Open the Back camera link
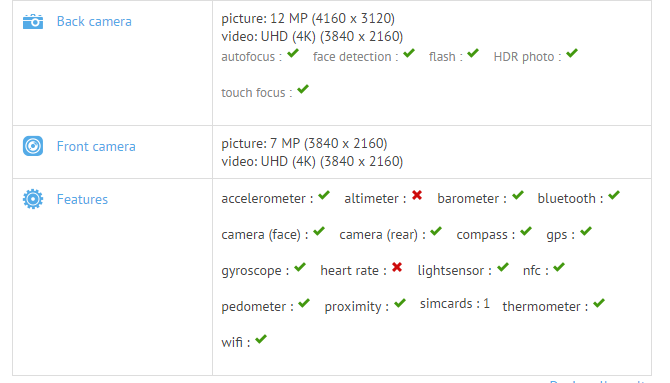The height and width of the screenshot is (383, 670). (x=94, y=21)
